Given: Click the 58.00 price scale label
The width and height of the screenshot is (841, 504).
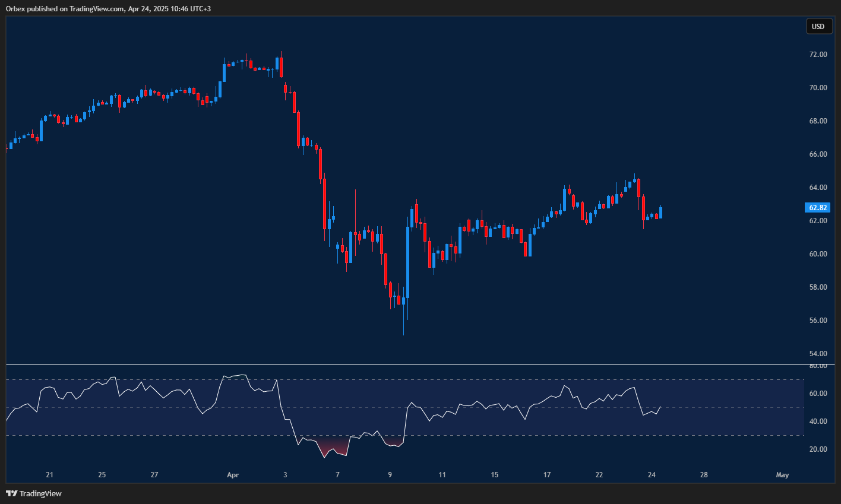Looking at the screenshot, I should tap(818, 287).
